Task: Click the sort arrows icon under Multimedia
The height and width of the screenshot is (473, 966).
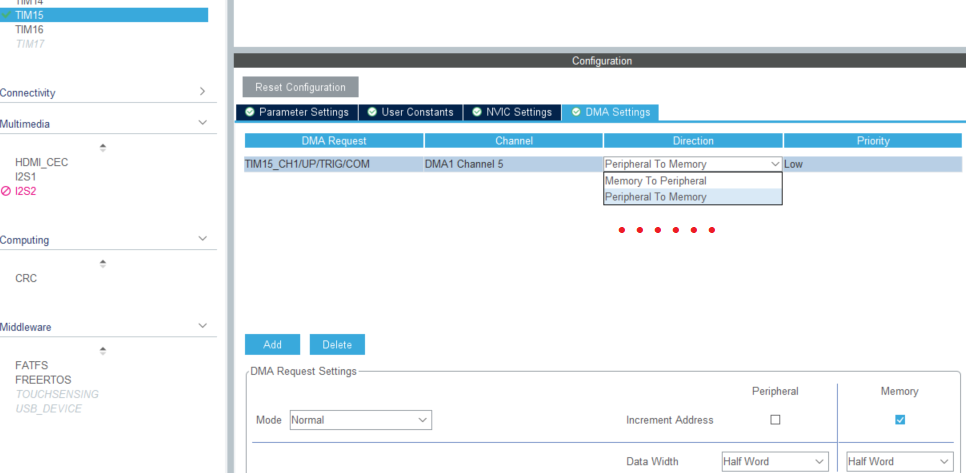Action: coord(103,148)
